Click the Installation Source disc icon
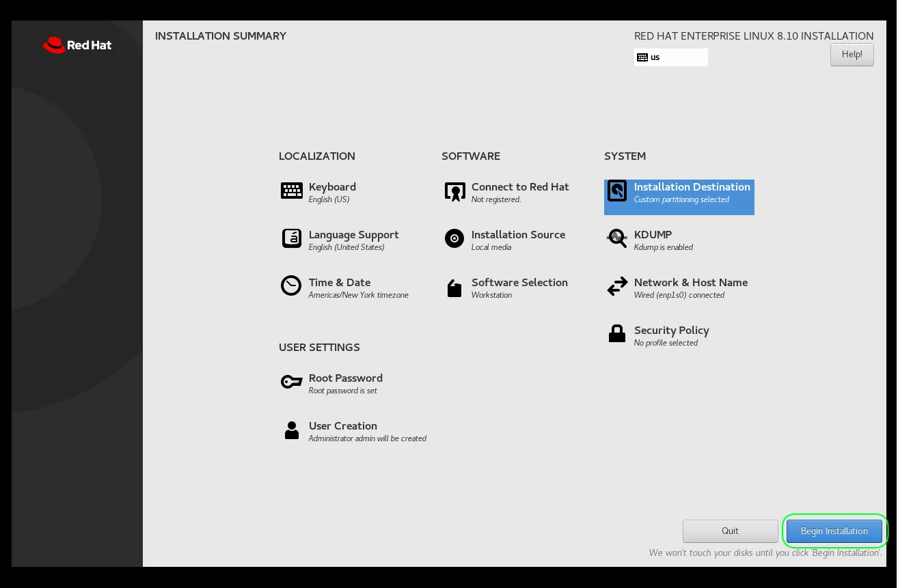This screenshot has width=898, height=588. pyautogui.click(x=454, y=238)
